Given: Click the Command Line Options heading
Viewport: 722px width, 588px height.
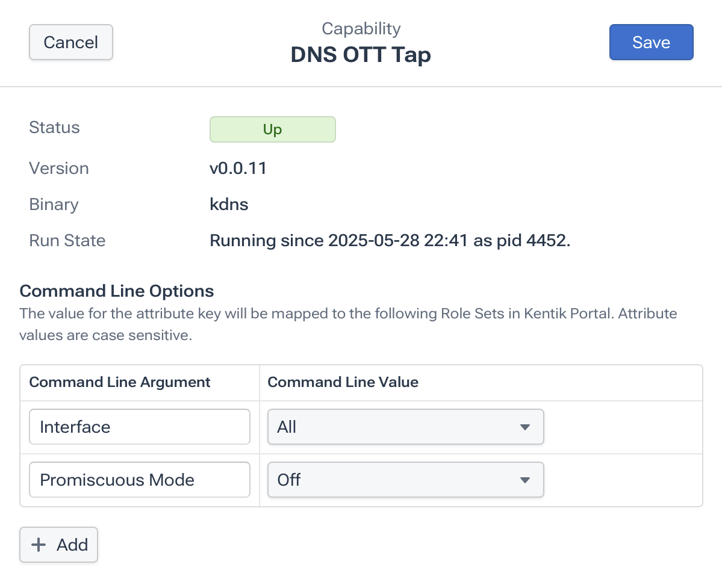Looking at the screenshot, I should point(117,291).
